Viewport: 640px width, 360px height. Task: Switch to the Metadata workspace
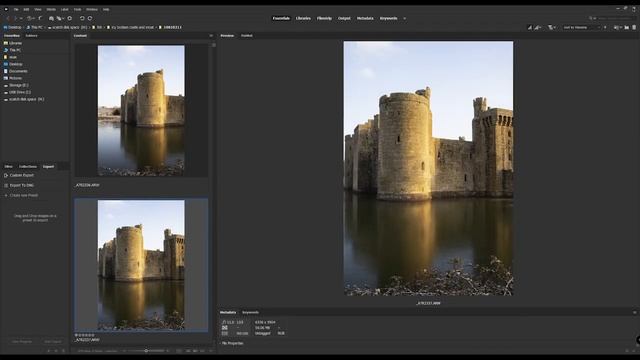click(x=365, y=18)
